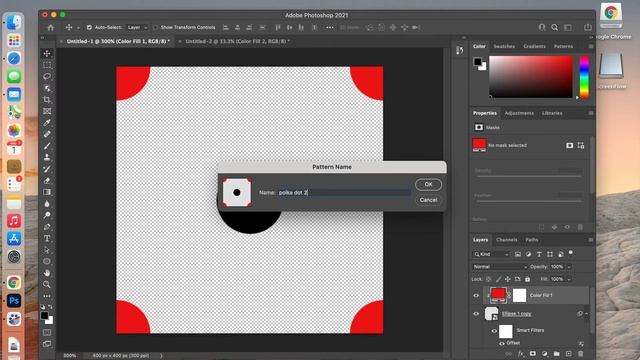Click Cancel in Pattern Name dialog
The height and width of the screenshot is (360, 640).
coord(428,200)
